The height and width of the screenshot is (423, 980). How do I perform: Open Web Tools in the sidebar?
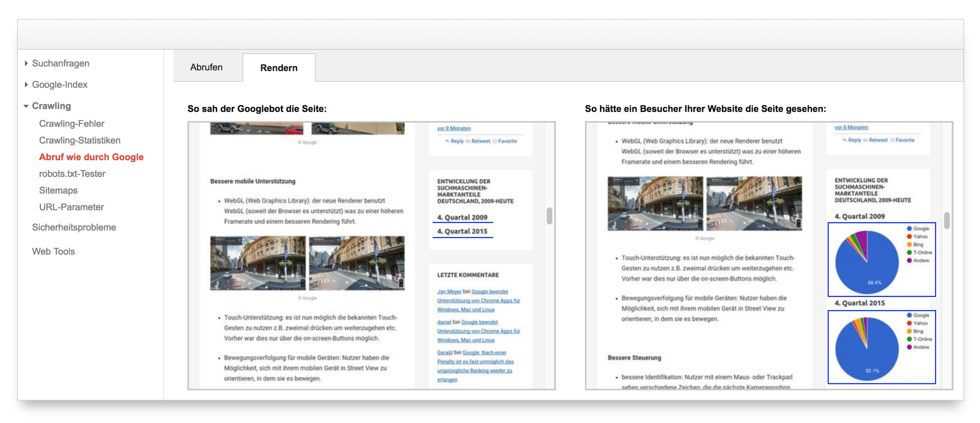53,252
